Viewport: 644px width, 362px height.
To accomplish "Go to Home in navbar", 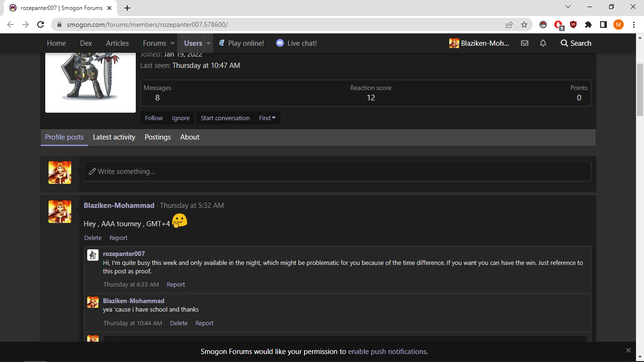I will [57, 43].
